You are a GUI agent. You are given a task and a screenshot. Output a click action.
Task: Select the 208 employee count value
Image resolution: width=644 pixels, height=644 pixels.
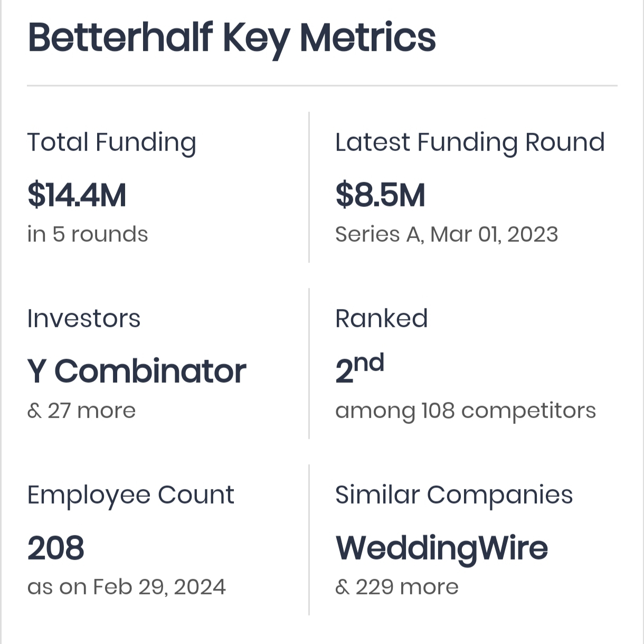(55, 547)
